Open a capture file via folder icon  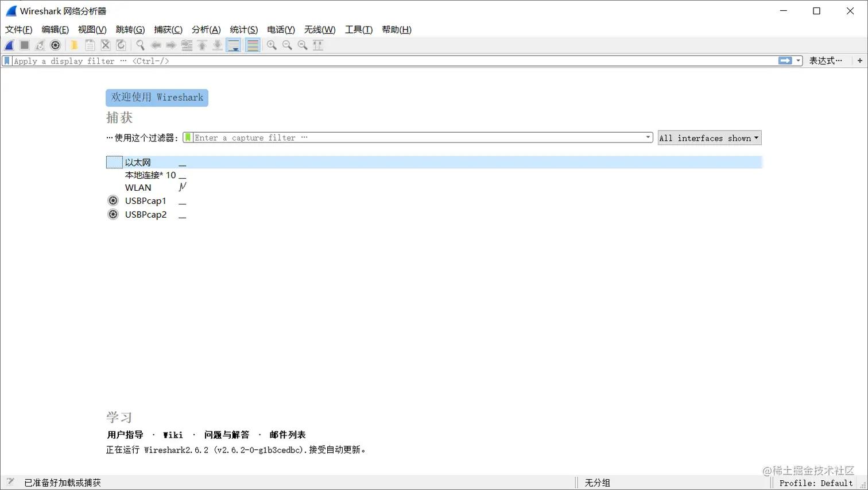pos(74,45)
